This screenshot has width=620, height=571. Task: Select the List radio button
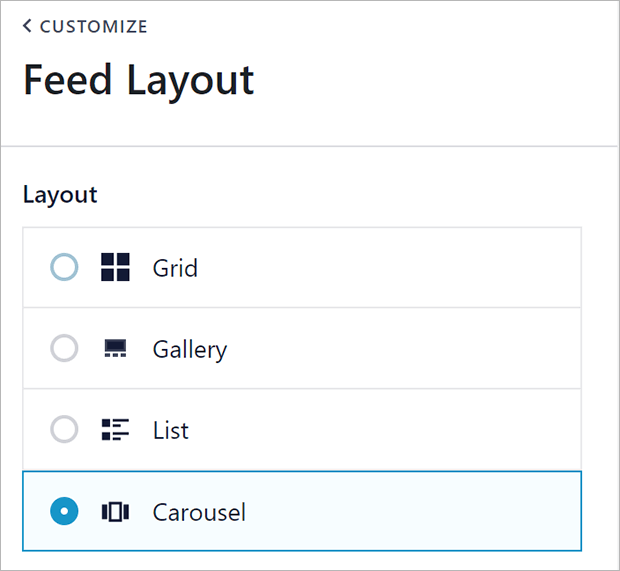coord(64,430)
